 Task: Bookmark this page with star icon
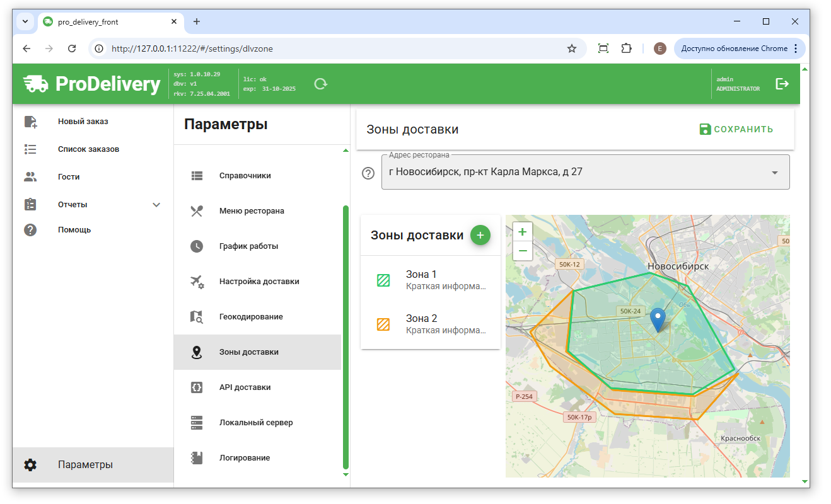[572, 49]
